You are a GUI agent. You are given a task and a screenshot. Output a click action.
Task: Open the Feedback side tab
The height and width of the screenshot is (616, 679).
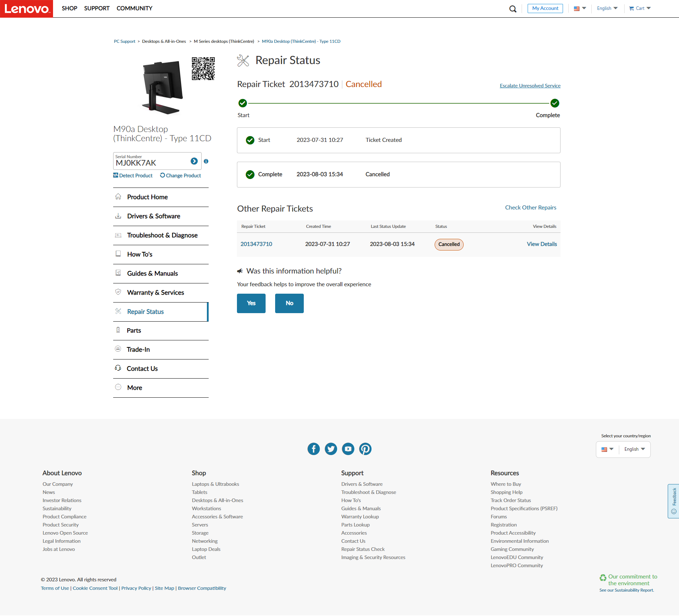(674, 501)
